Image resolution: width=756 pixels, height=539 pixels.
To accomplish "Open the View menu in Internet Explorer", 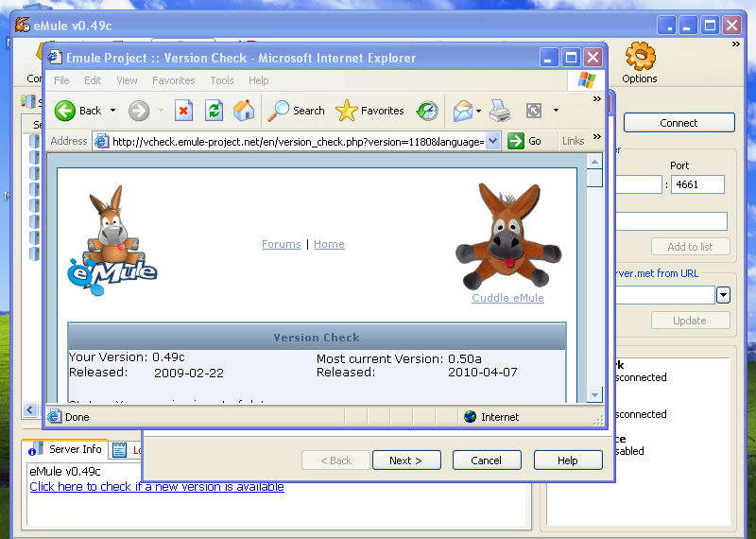I will (x=127, y=80).
